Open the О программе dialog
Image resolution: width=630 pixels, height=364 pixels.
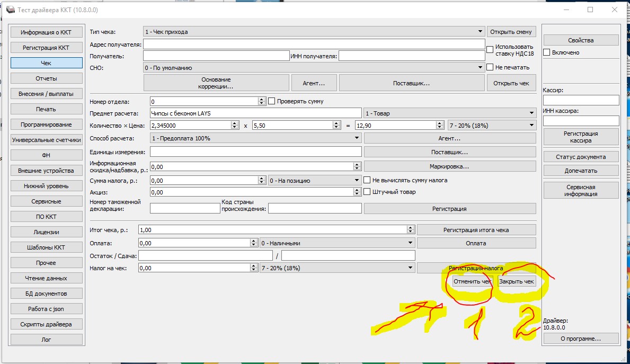click(581, 339)
